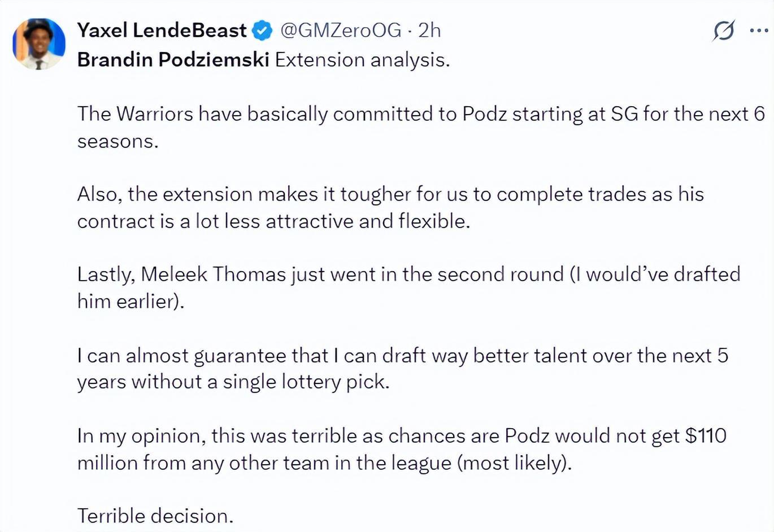Click the text 'him earlier).'
The width and height of the screenshot is (774, 532).
click(131, 301)
